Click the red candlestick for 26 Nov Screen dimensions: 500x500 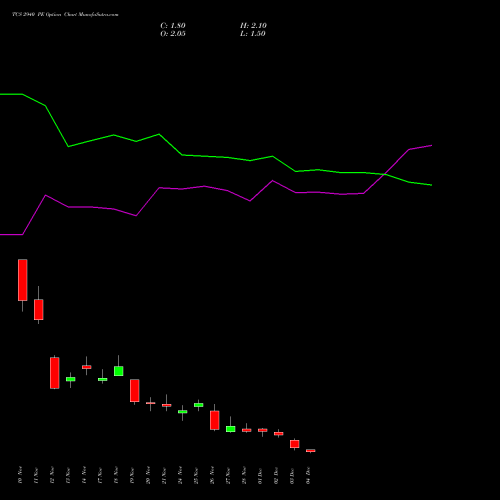click(215, 420)
